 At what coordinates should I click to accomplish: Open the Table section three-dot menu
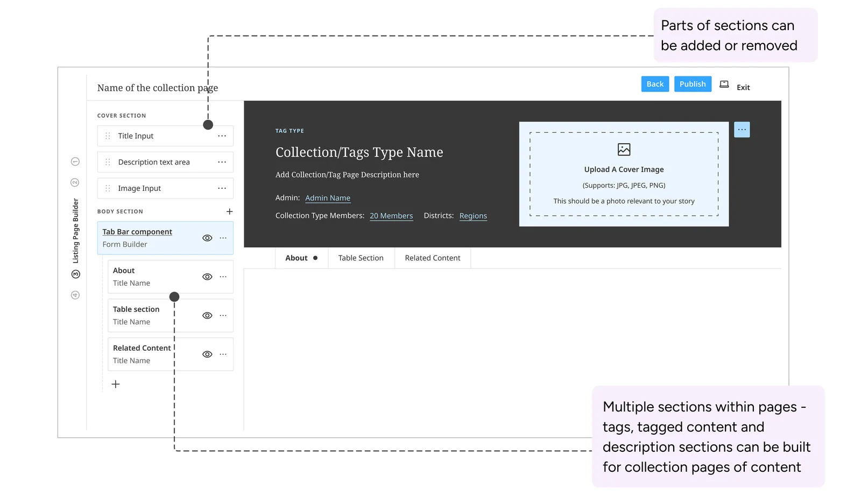tap(223, 315)
